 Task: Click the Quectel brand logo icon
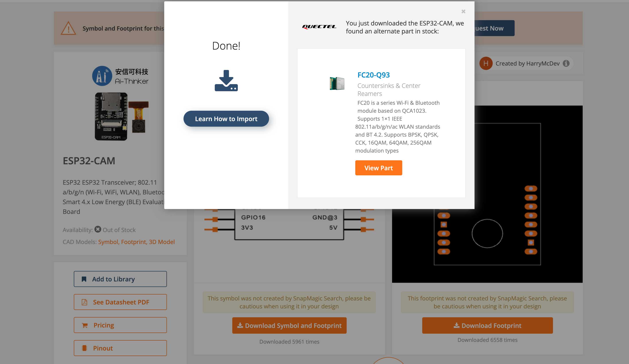point(319,27)
